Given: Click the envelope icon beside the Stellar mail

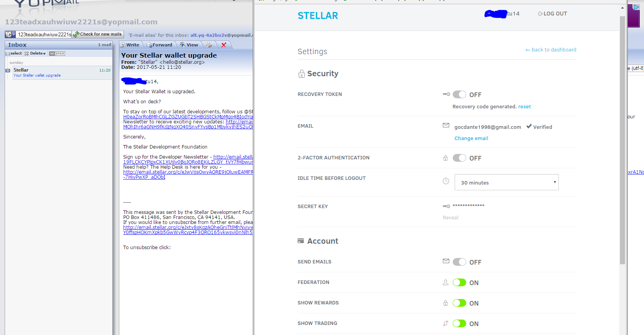Looking at the screenshot, I should [x=8, y=70].
